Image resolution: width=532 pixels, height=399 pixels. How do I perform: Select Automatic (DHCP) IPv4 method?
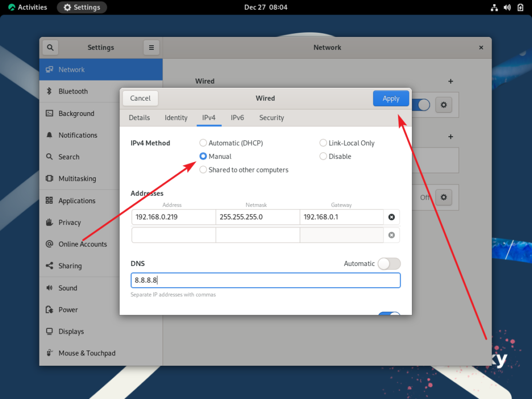pyautogui.click(x=203, y=142)
